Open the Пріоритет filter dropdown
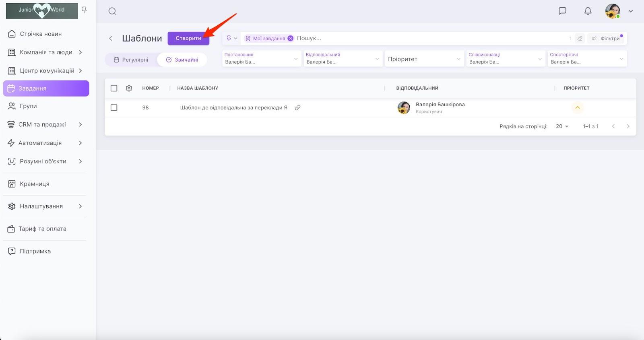The height and width of the screenshot is (340, 644). [x=424, y=59]
